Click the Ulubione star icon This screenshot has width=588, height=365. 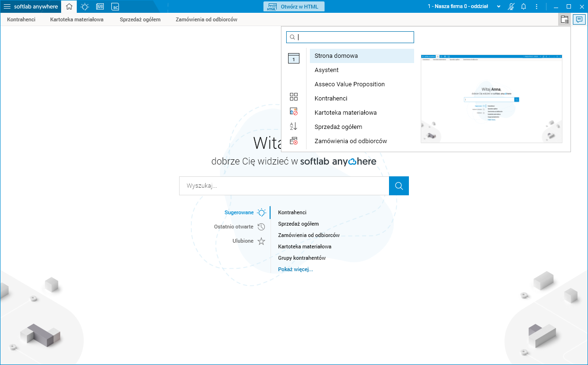[262, 241]
